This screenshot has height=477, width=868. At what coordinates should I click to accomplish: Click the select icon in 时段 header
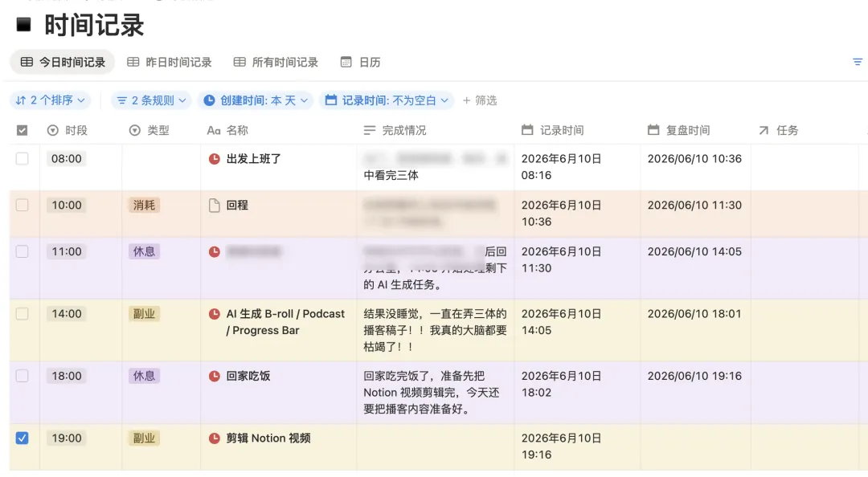click(52, 130)
